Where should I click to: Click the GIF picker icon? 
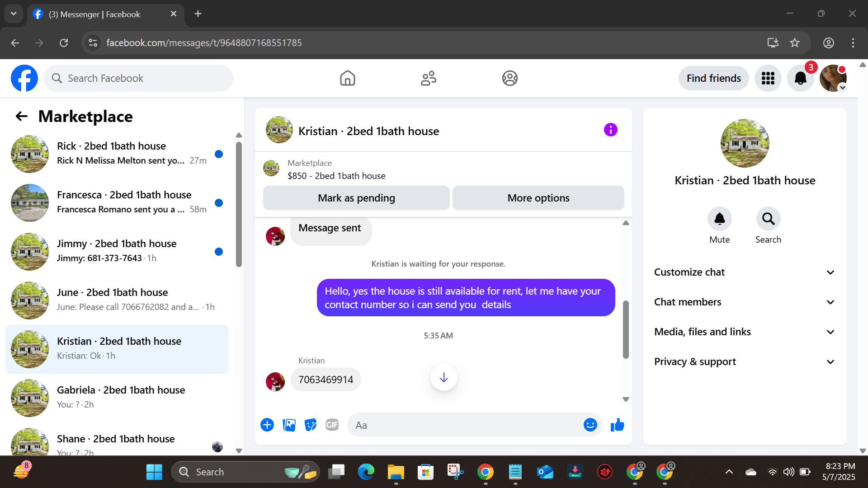tap(332, 425)
